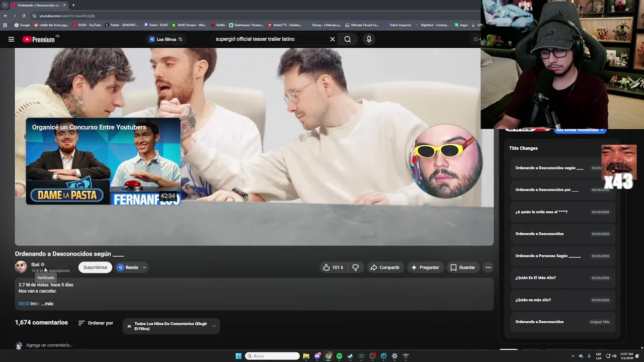This screenshot has height=362, width=644.
Task: Open the YouTube hamburger guide menu
Action: [x=11, y=39]
